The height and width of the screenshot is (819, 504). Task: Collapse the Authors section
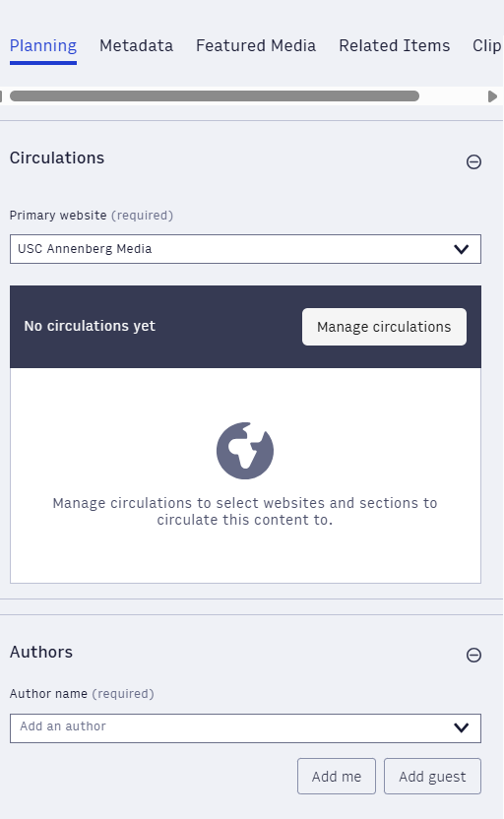(x=473, y=655)
